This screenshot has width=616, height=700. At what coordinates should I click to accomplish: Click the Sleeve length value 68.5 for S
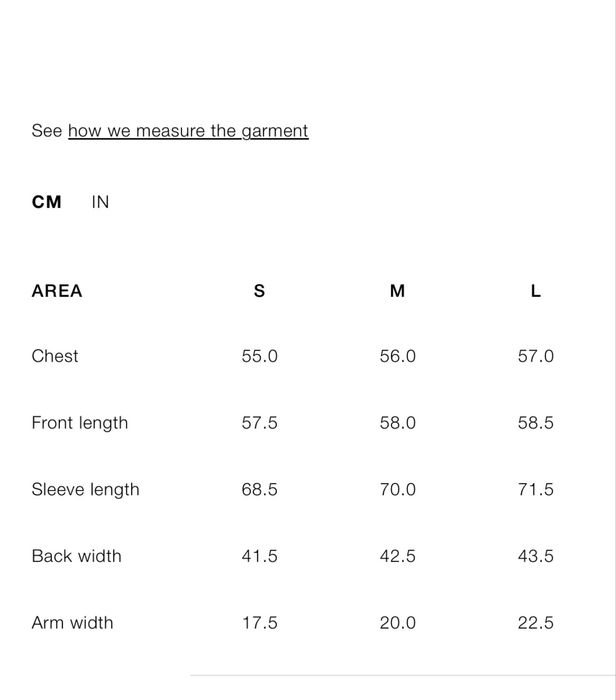(260, 489)
